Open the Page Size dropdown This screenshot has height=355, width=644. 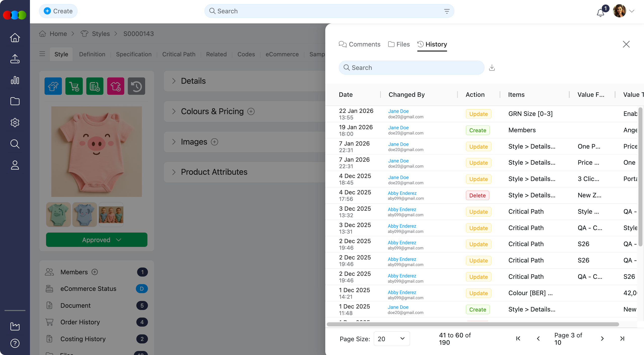[x=391, y=339]
